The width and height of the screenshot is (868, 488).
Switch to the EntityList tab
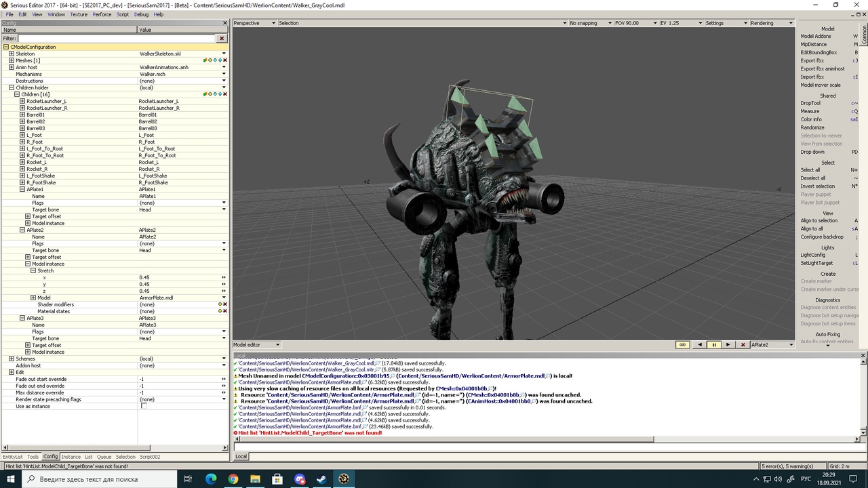coord(12,457)
